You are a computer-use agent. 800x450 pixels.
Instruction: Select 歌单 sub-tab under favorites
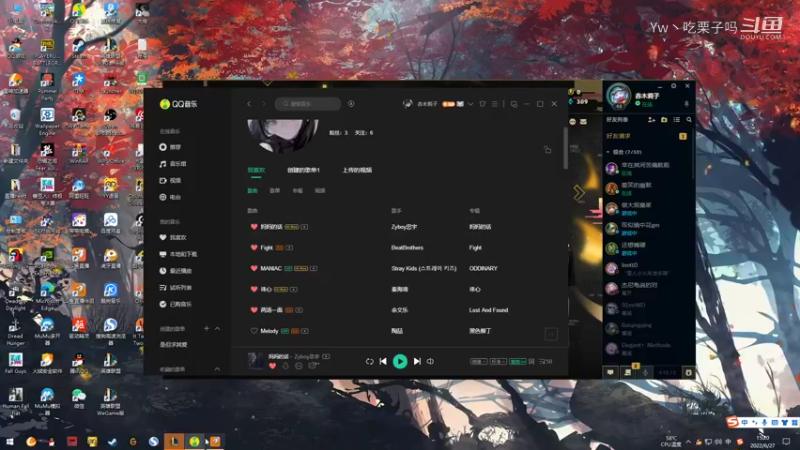pyautogui.click(x=275, y=190)
